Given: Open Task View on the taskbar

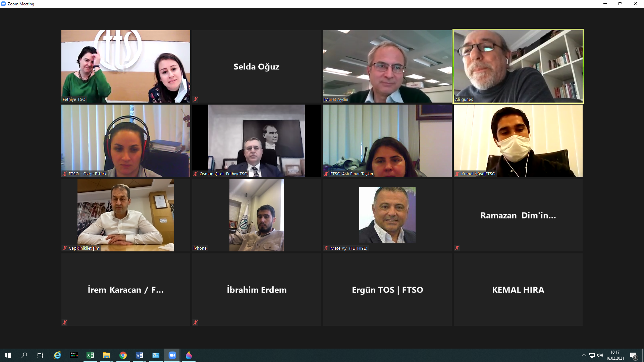Looking at the screenshot, I should click(40, 355).
